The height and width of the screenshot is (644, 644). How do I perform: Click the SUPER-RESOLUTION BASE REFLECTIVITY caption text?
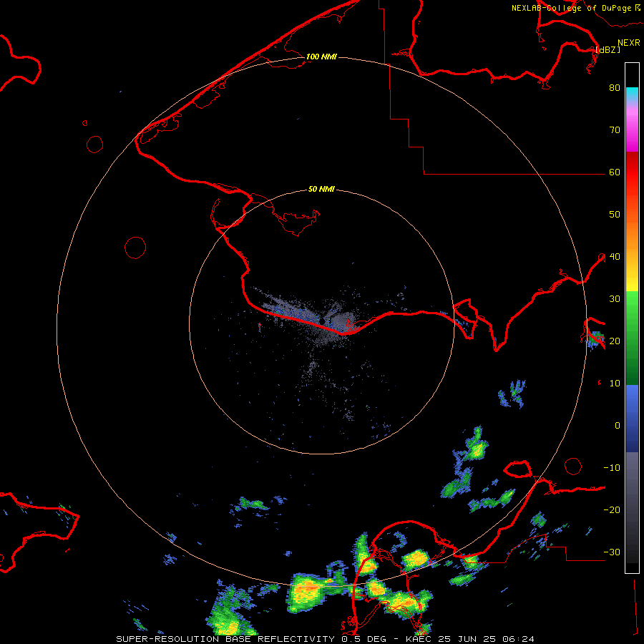[225, 639]
